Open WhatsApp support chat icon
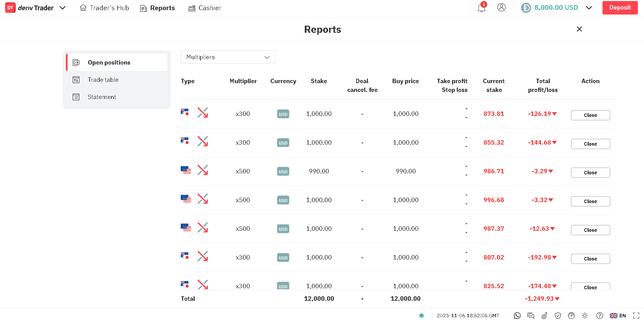 tap(517, 316)
